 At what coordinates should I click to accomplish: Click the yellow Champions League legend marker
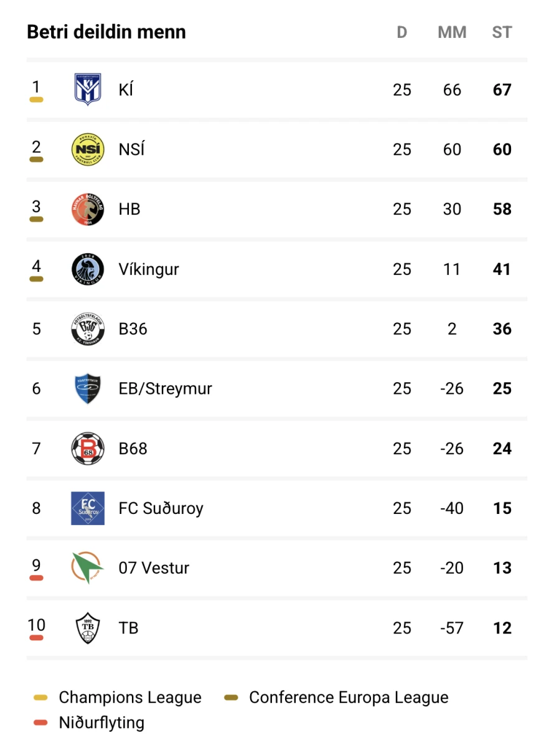click(x=40, y=698)
